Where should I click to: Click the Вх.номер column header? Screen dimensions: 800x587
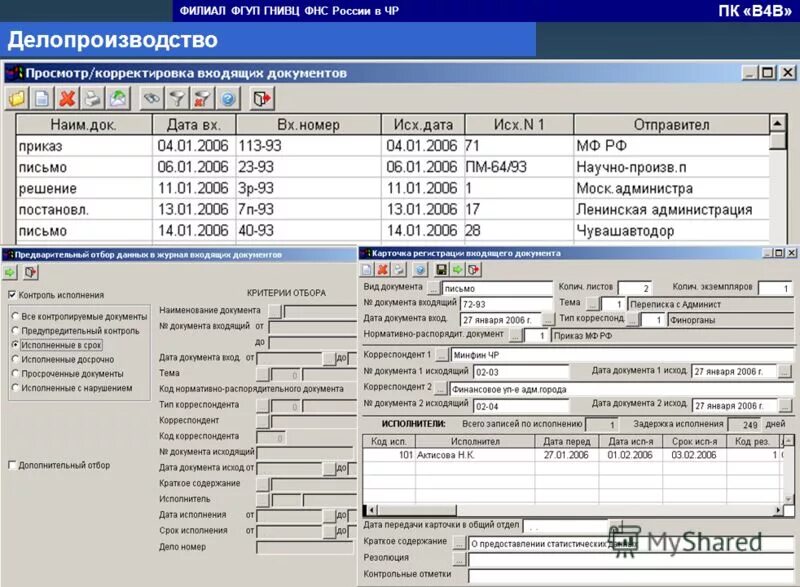(x=309, y=124)
